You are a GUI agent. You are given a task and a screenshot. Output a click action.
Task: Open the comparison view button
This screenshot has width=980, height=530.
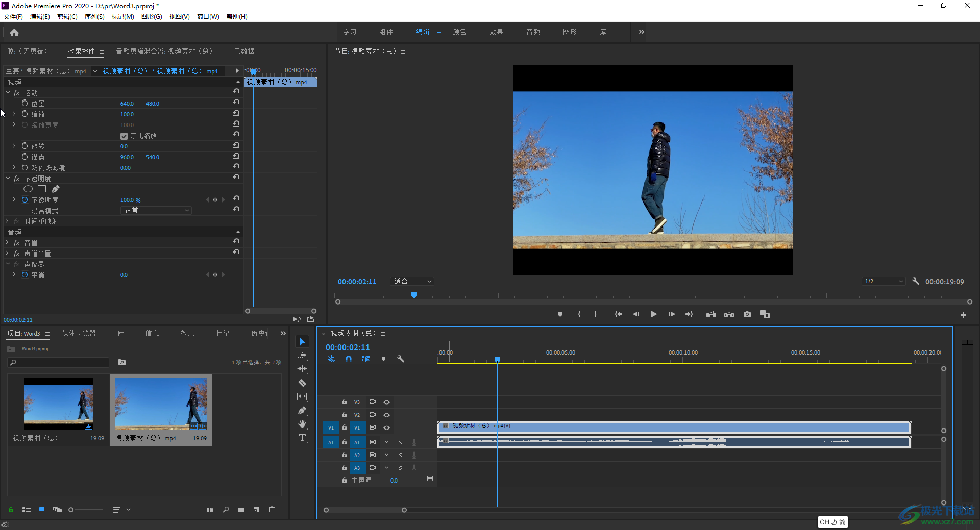click(765, 314)
